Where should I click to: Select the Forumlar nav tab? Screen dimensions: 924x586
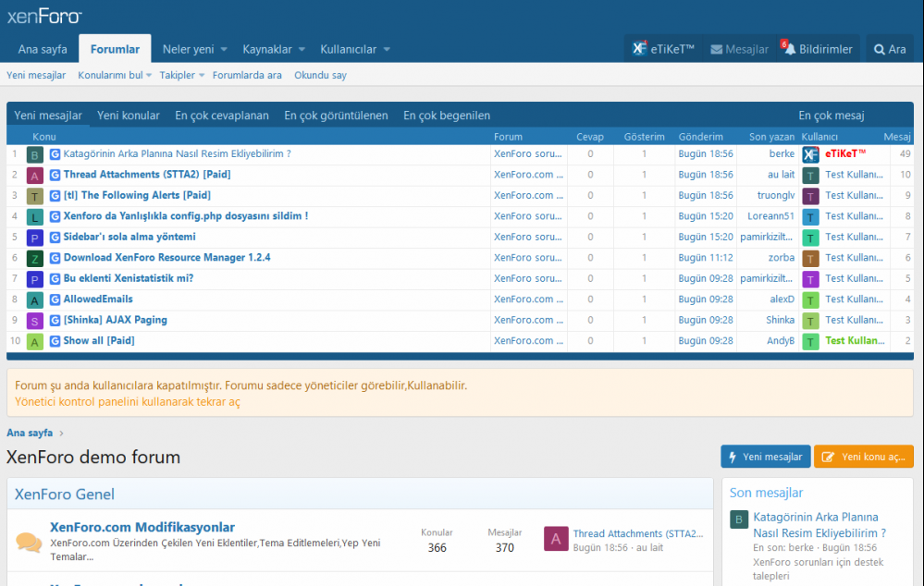tap(115, 49)
